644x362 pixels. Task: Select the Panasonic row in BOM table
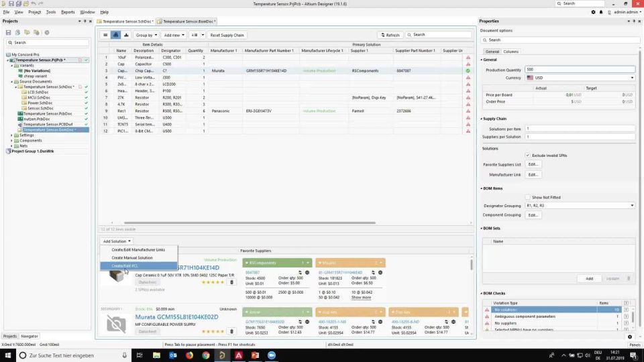[284, 111]
